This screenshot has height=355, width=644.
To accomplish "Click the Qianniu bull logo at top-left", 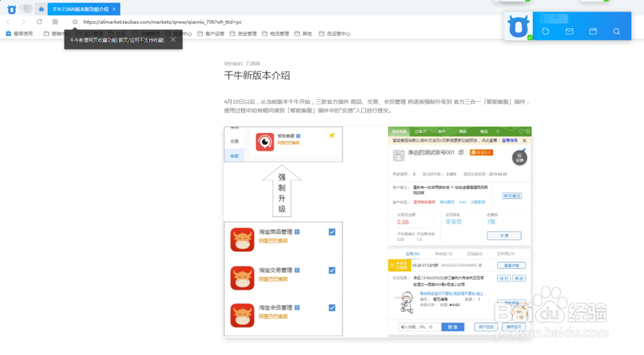I will point(12,9).
